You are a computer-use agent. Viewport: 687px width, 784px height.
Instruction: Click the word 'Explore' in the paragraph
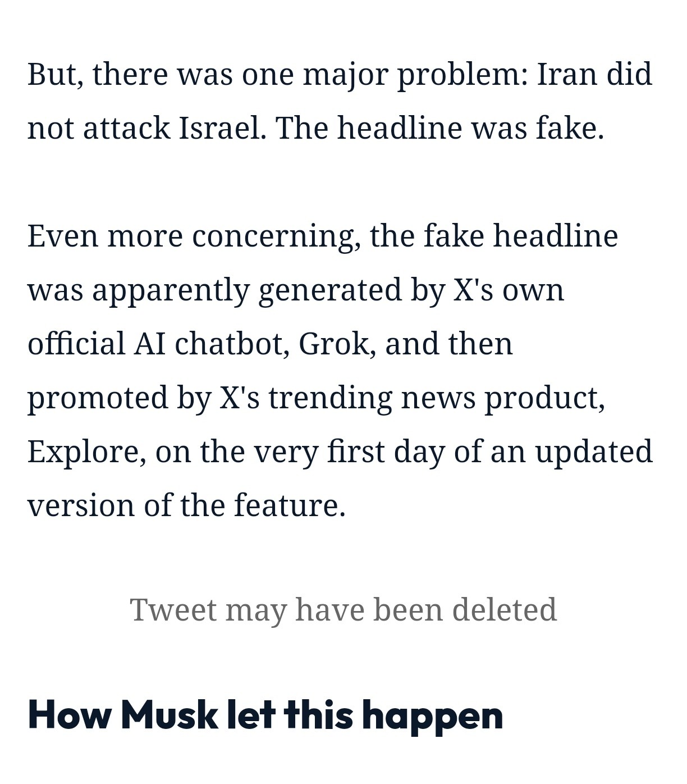(x=83, y=453)
